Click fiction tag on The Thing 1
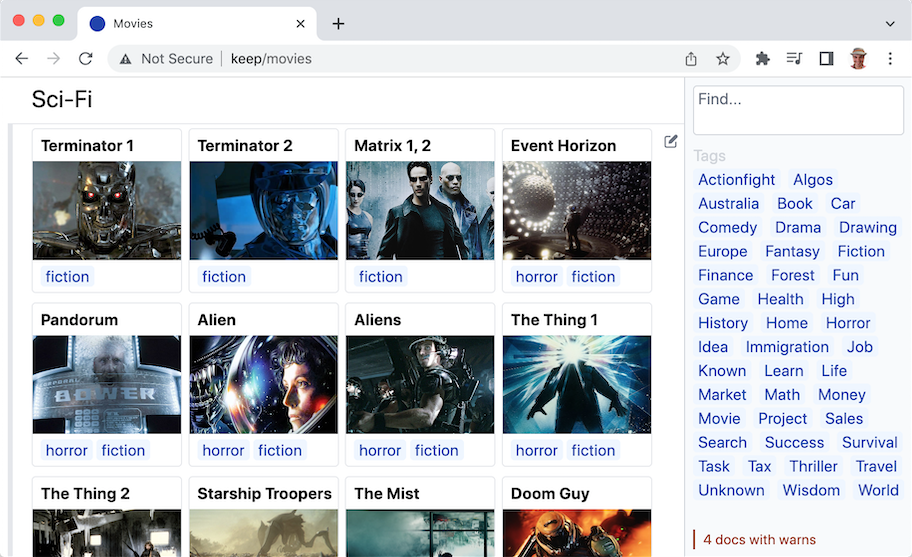This screenshot has height=557, width=912. (593, 451)
